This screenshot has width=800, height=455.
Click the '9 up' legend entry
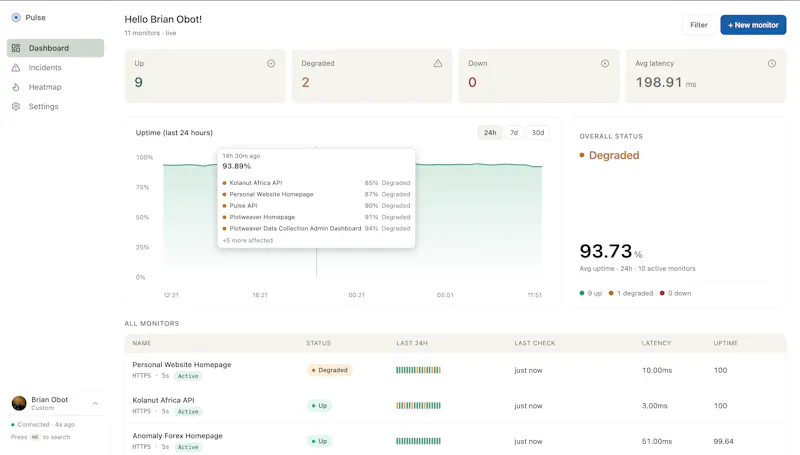tap(591, 293)
